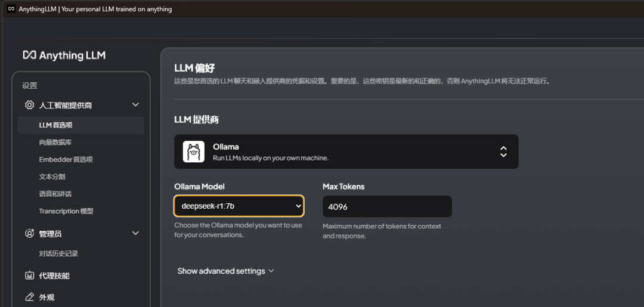The image size is (644, 307).
Task: Click 'Run LLMs locally on your own machine' text
Action: pyautogui.click(x=271, y=157)
